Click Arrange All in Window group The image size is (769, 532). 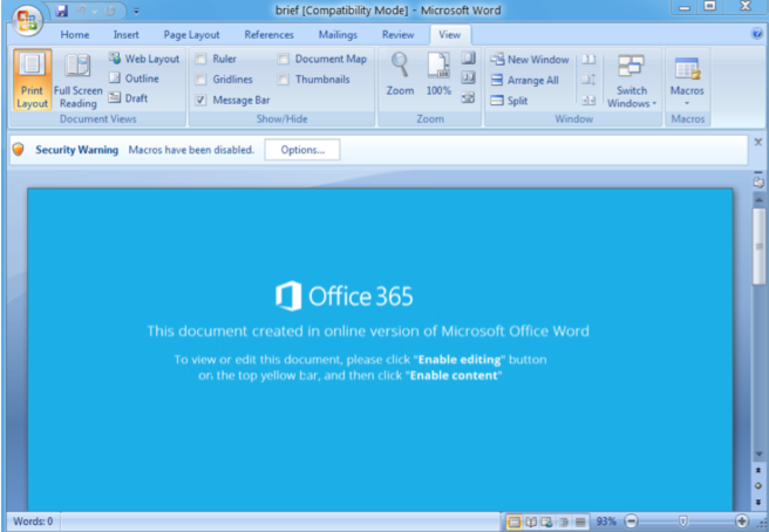pos(525,80)
